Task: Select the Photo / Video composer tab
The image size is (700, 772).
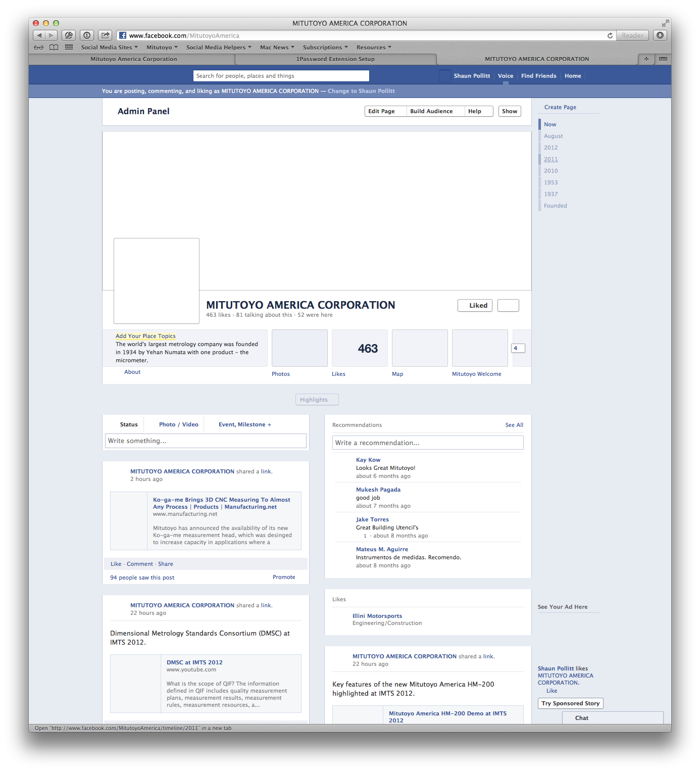Action: [x=179, y=424]
